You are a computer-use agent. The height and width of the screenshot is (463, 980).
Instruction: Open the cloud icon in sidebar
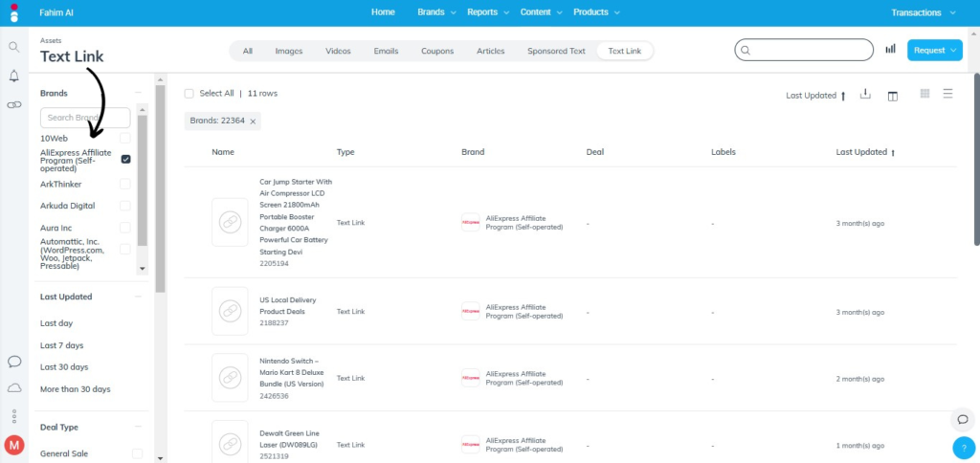click(13, 388)
